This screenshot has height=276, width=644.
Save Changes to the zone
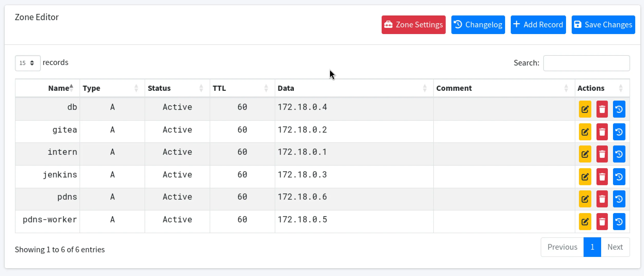point(603,25)
